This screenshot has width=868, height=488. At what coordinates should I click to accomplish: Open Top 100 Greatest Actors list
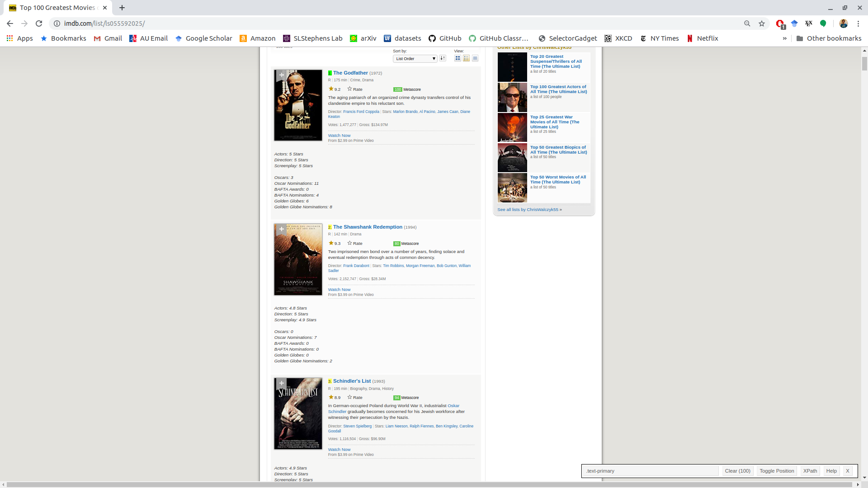pos(558,89)
